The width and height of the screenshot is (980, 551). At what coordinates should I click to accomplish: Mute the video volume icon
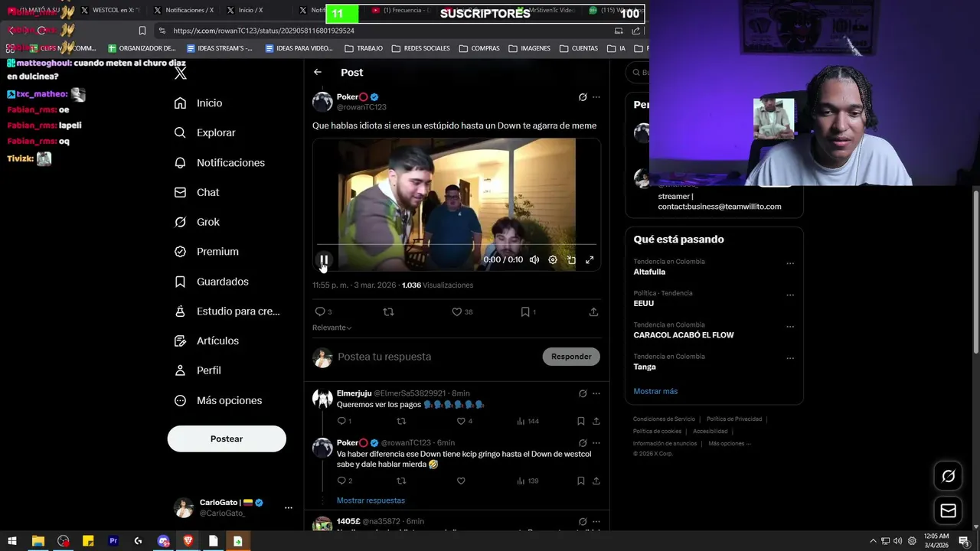(x=534, y=260)
